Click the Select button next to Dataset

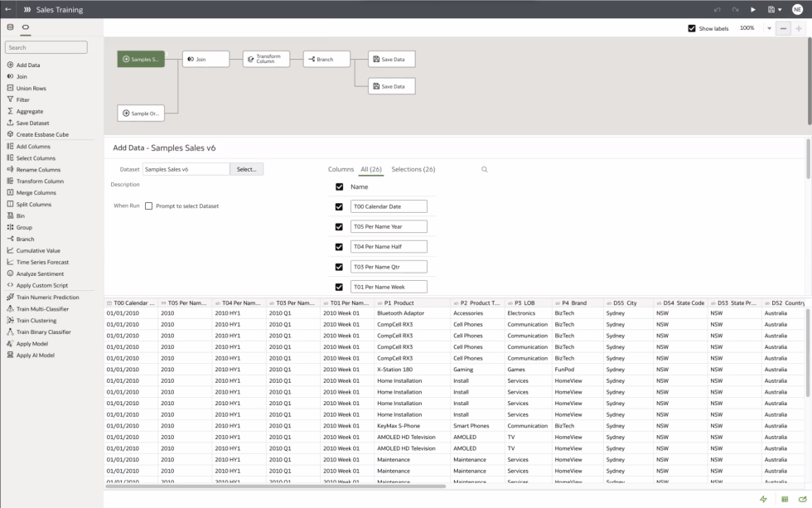pos(249,168)
